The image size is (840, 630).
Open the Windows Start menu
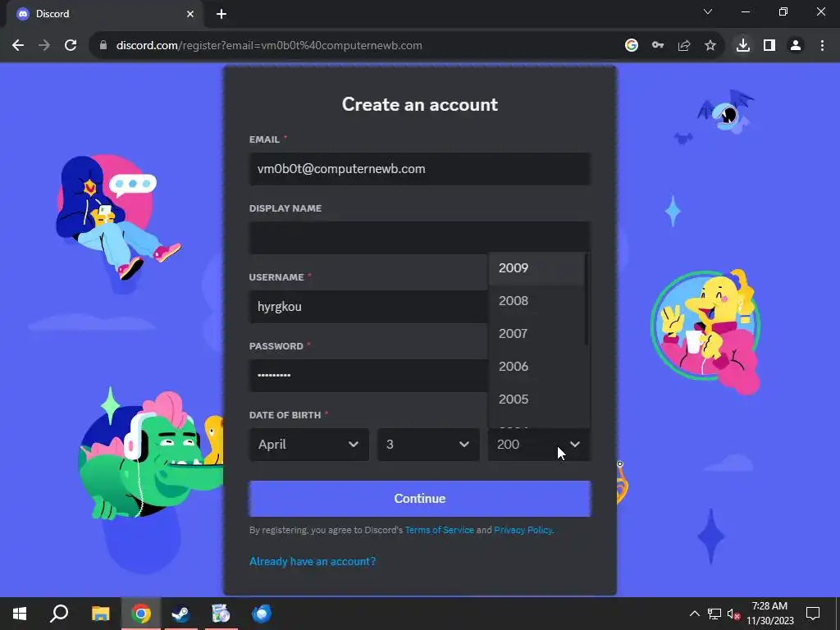(x=20, y=614)
